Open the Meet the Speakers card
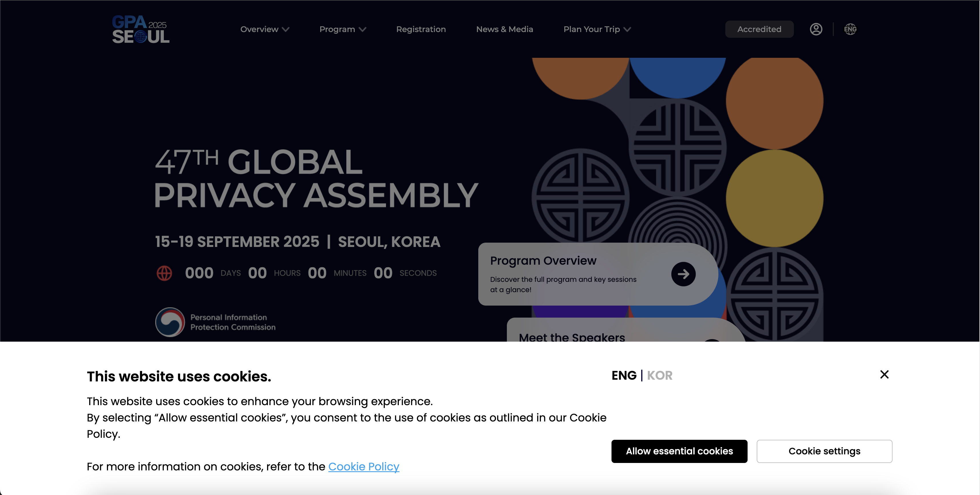980x495 pixels. pyautogui.click(x=626, y=330)
